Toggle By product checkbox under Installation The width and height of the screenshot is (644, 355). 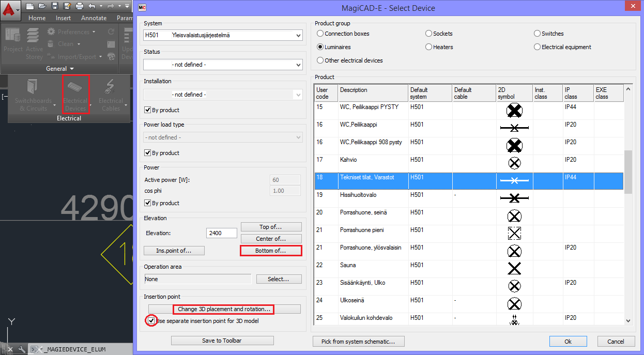[148, 110]
